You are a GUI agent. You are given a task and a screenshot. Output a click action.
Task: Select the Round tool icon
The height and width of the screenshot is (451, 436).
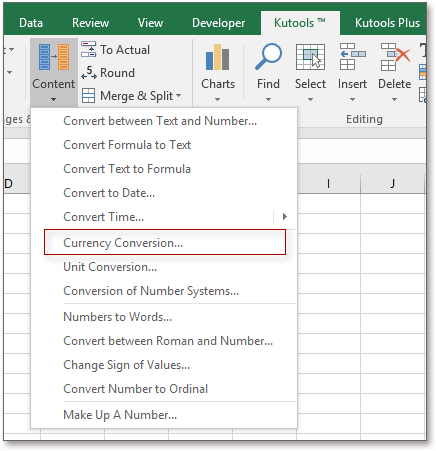pos(89,73)
